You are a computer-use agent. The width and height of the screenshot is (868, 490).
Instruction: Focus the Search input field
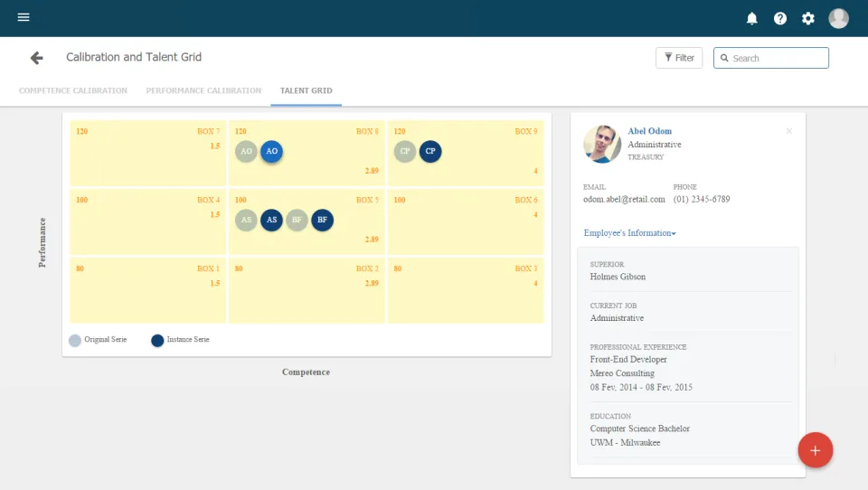point(770,58)
